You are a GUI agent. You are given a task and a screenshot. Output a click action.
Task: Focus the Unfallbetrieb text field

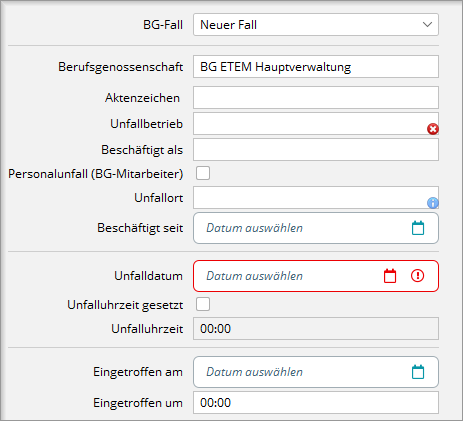[316, 124]
